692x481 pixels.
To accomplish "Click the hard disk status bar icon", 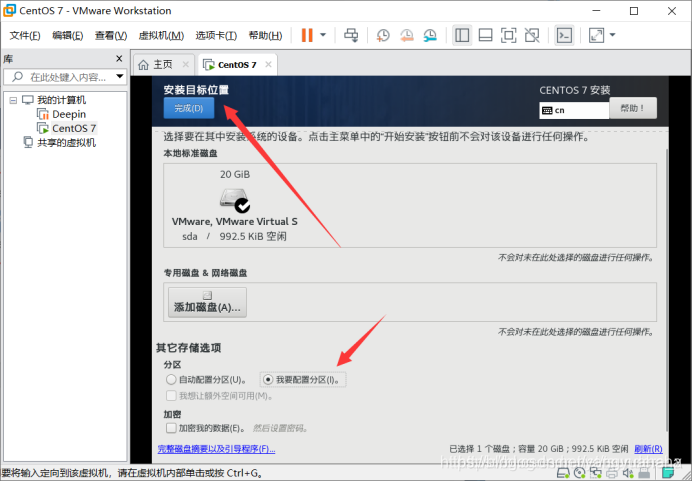I will point(563,474).
